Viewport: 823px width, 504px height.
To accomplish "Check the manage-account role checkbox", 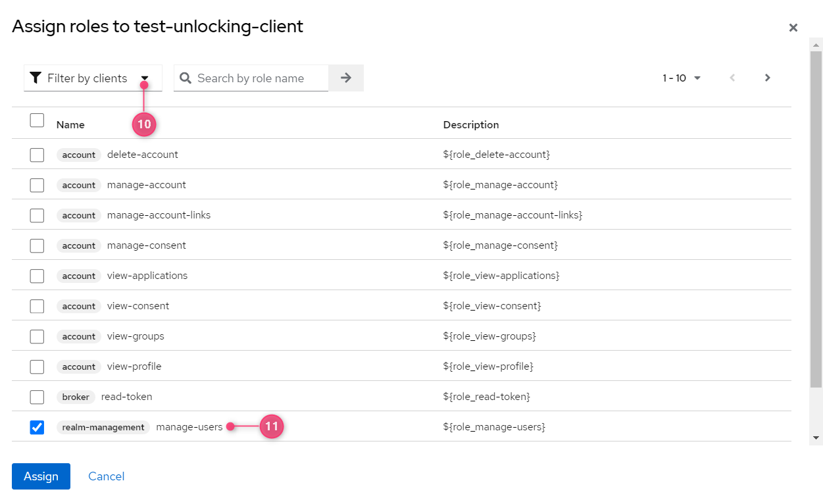I will click(37, 185).
